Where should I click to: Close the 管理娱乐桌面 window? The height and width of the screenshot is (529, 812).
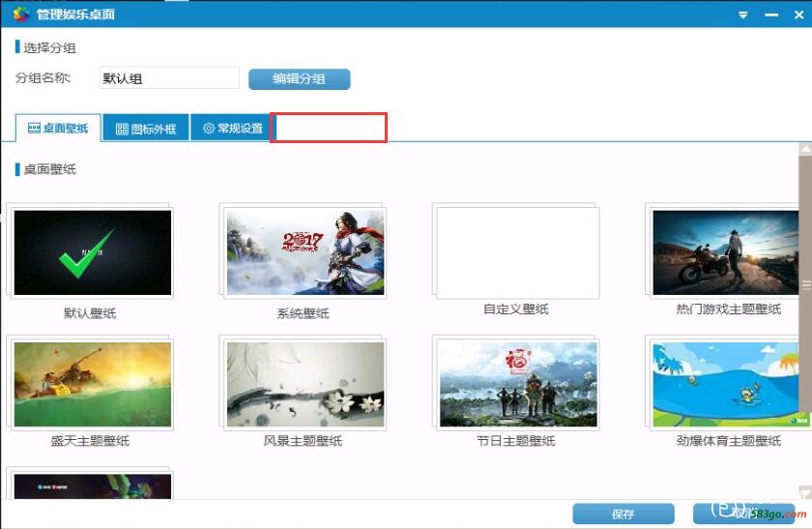[798, 15]
